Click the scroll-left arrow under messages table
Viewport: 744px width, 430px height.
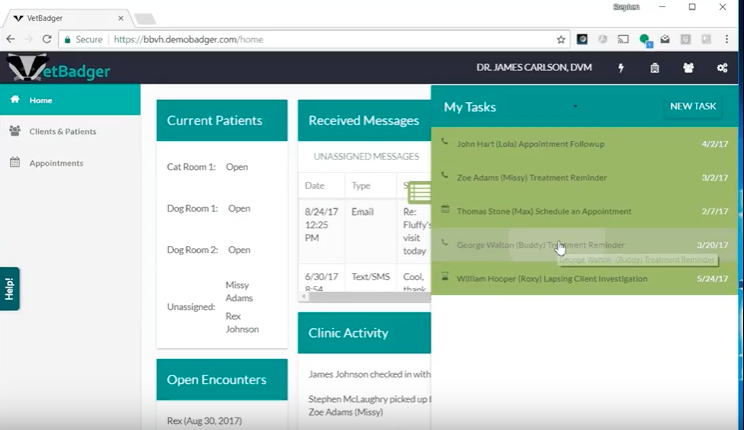tap(304, 296)
